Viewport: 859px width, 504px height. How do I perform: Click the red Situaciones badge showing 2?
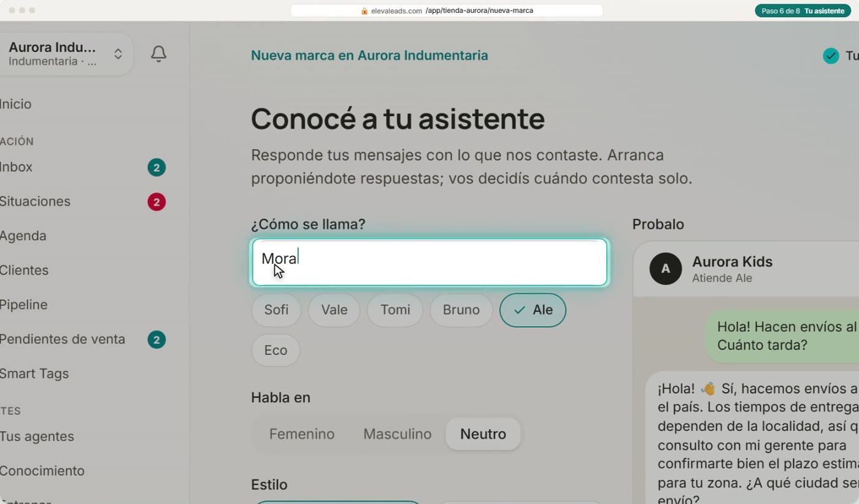156,202
